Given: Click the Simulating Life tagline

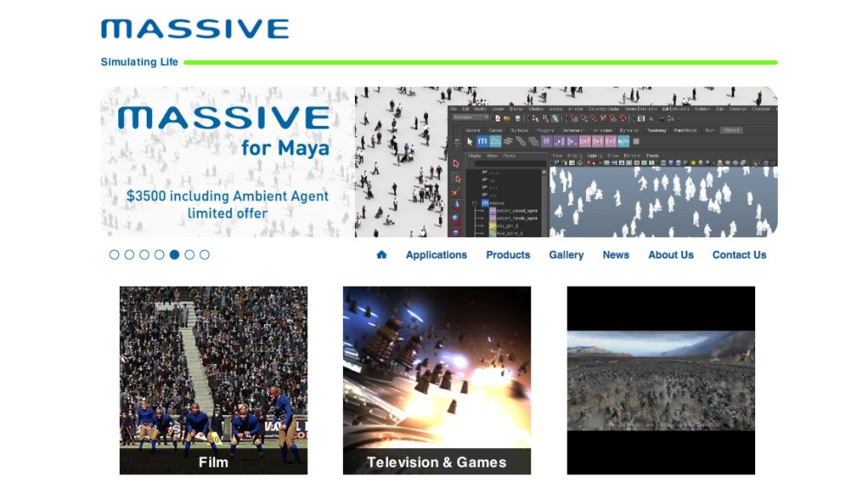Looking at the screenshot, I should click(139, 62).
